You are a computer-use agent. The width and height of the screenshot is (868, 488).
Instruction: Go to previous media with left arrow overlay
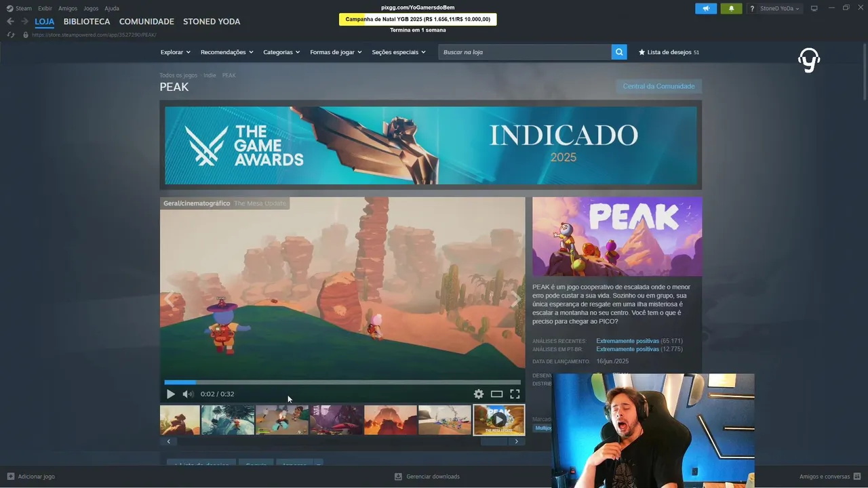(169, 299)
